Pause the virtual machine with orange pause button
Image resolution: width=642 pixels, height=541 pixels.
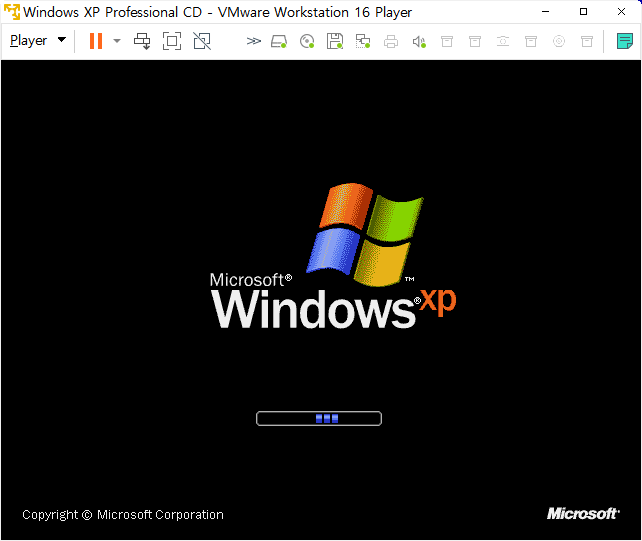[96, 41]
